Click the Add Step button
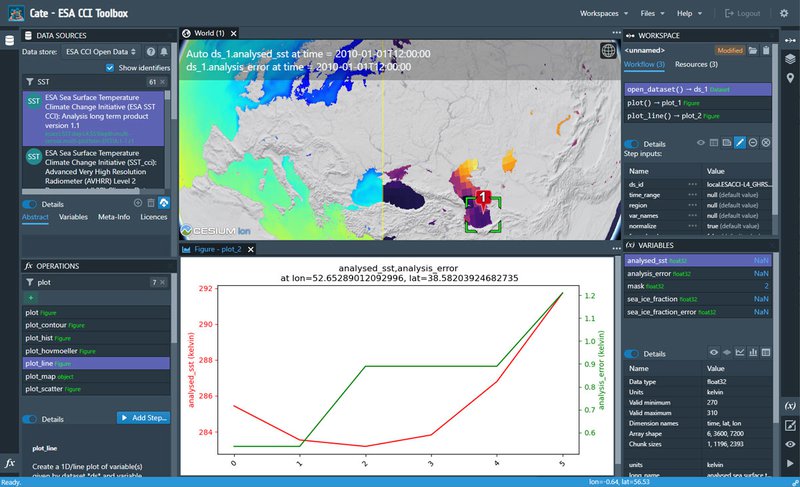This screenshot has height=487, width=800. point(143,417)
